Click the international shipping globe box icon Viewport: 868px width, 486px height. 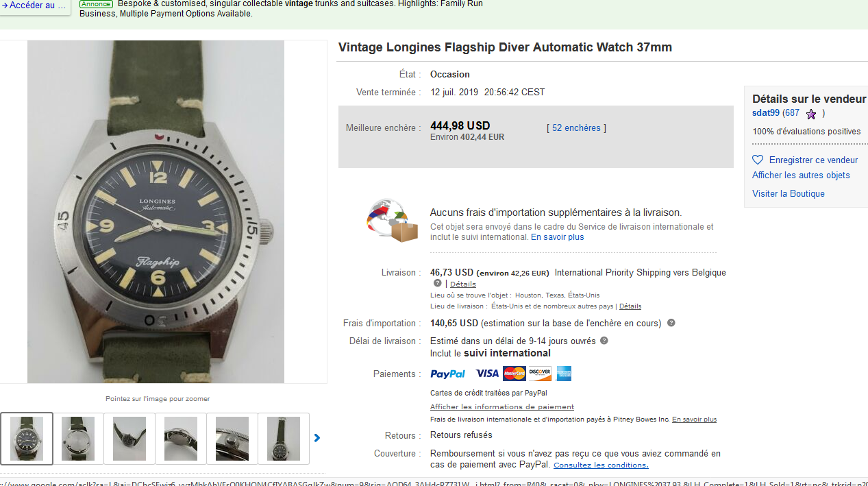pyautogui.click(x=392, y=221)
